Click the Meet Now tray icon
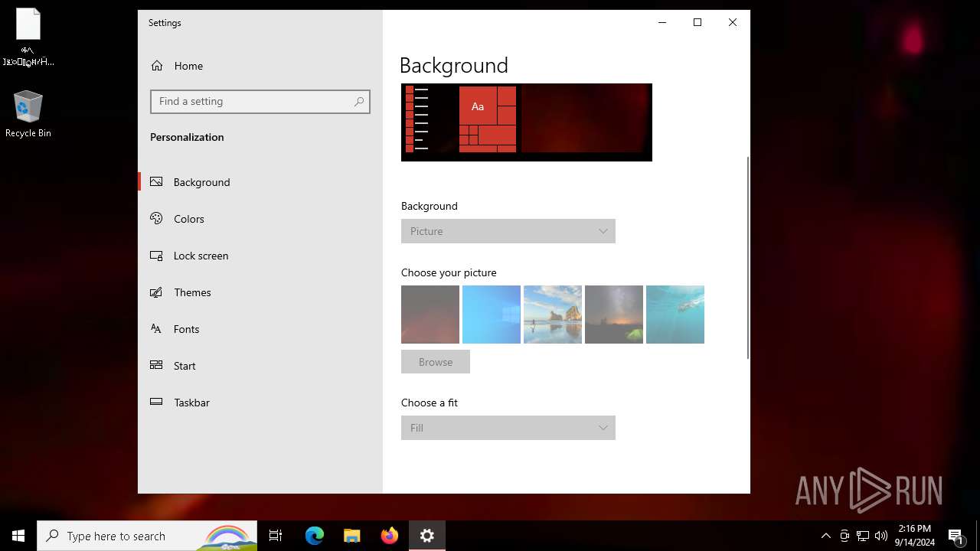Viewport: 980px width, 551px height. click(x=844, y=536)
